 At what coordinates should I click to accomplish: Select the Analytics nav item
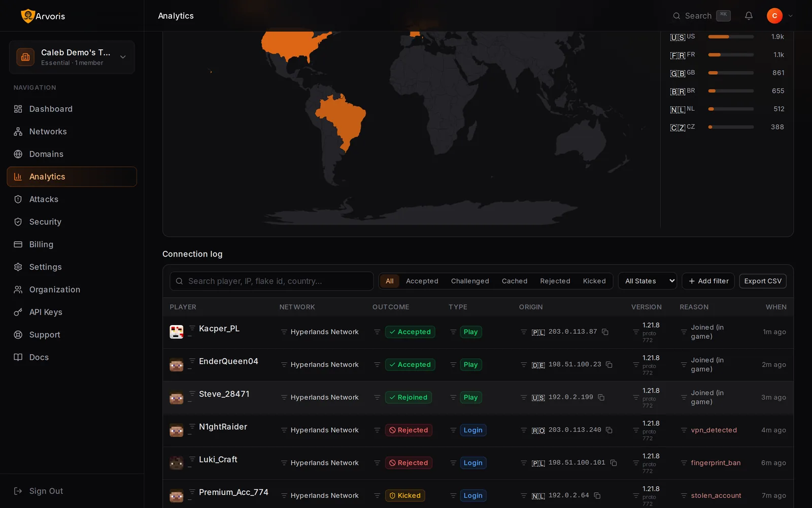(x=72, y=177)
